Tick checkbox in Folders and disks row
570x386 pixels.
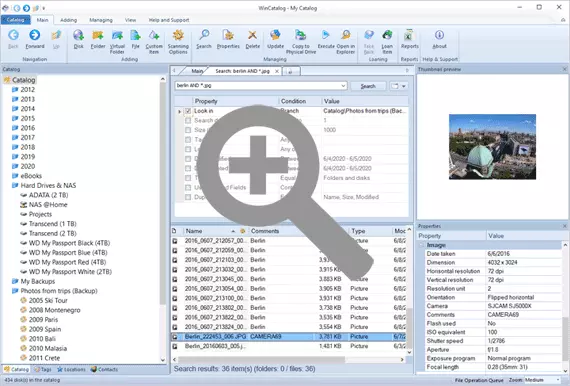point(188,178)
